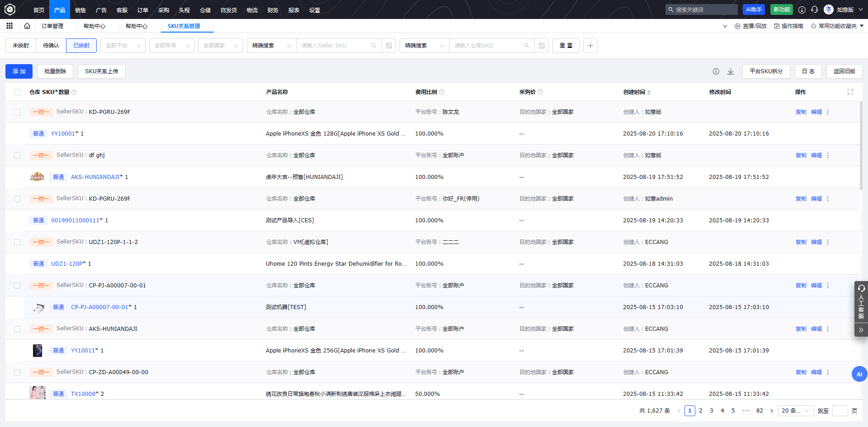Click the YY10001 warehouse SKU link

coord(63,134)
